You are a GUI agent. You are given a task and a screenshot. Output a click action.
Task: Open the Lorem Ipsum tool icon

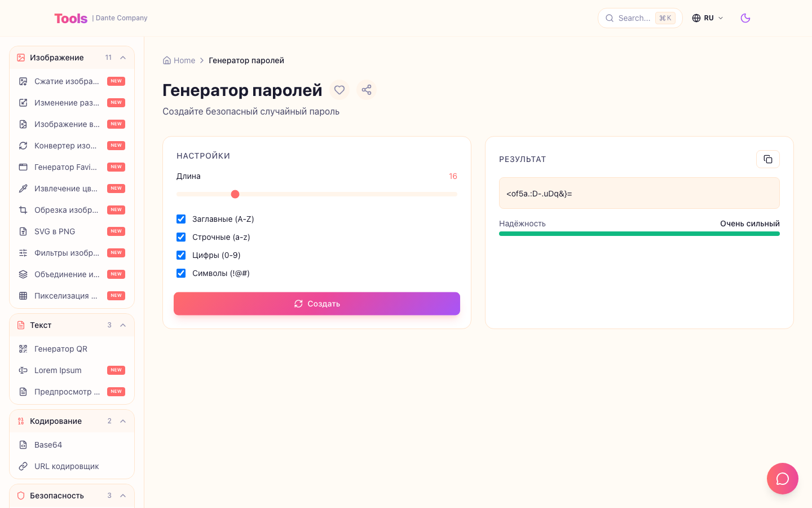23,370
